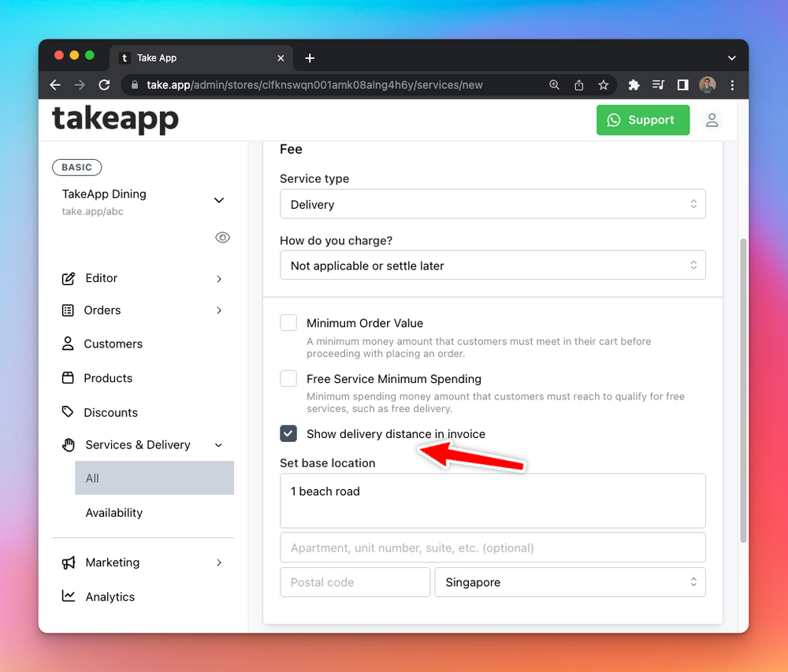This screenshot has height=672, width=788.
Task: Reload the Take App page
Action: [x=104, y=85]
